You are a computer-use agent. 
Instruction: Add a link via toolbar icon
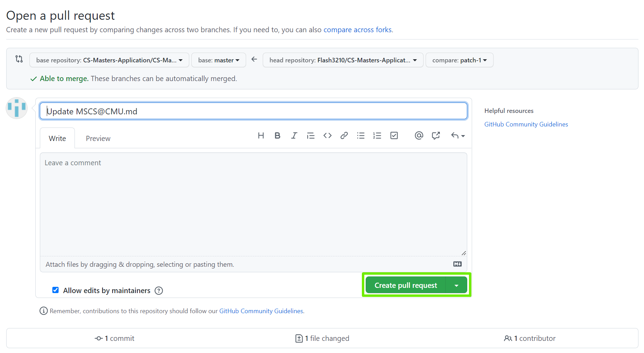click(x=344, y=135)
